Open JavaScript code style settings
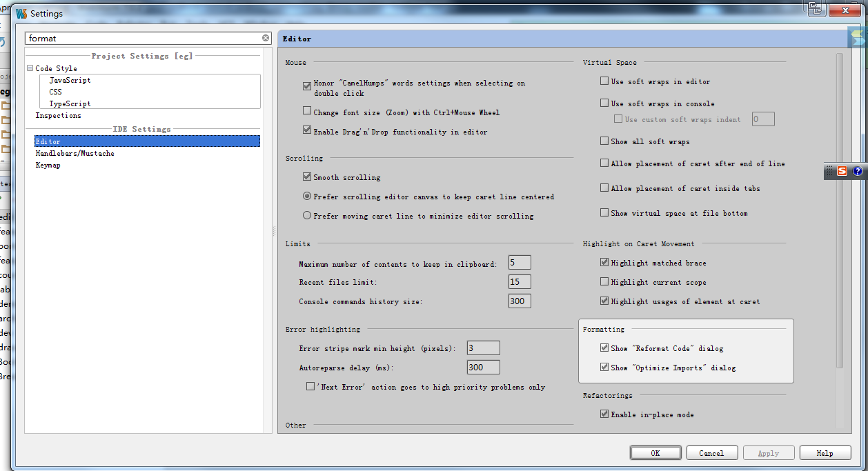Viewport: 868px width, 471px height. coord(70,81)
